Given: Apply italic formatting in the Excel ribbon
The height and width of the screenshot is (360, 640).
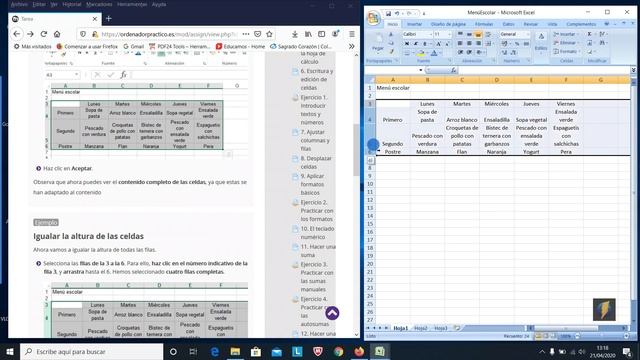Looking at the screenshot, I should coord(416,43).
